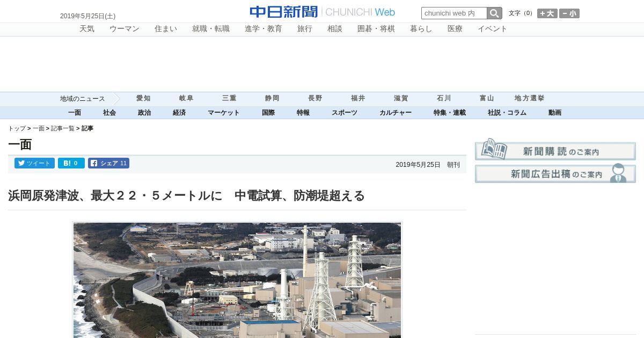
Task: Click the Facebook シェア button
Action: (108, 163)
